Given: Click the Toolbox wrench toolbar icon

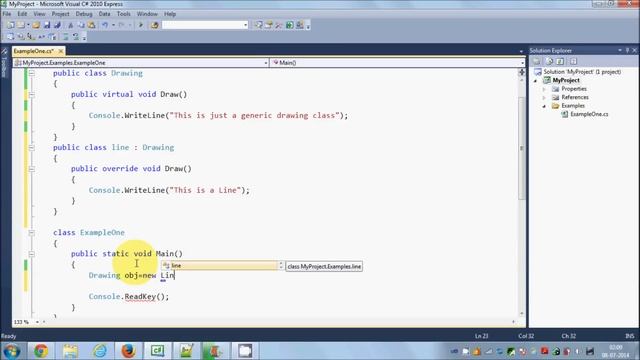Looking at the screenshot, I should click(279, 25).
